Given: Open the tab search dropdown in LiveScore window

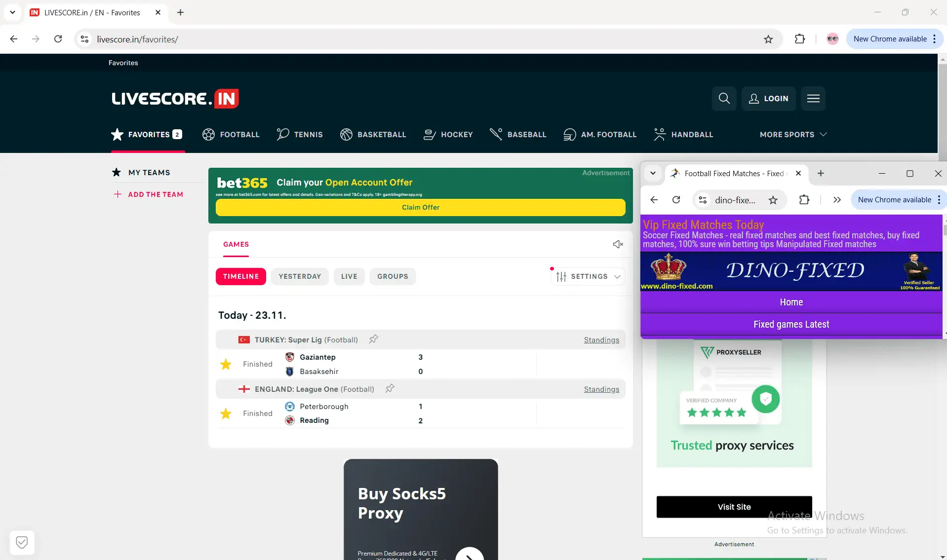Looking at the screenshot, I should [12, 12].
